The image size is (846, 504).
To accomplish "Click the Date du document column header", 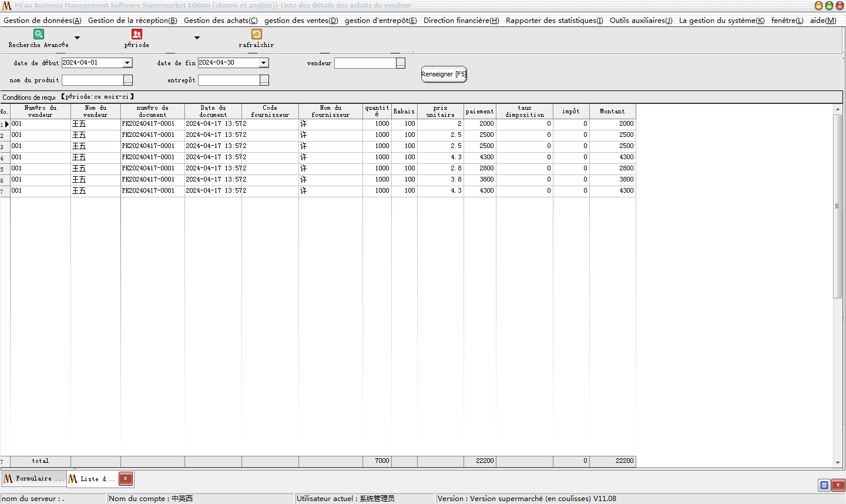I will point(213,111).
